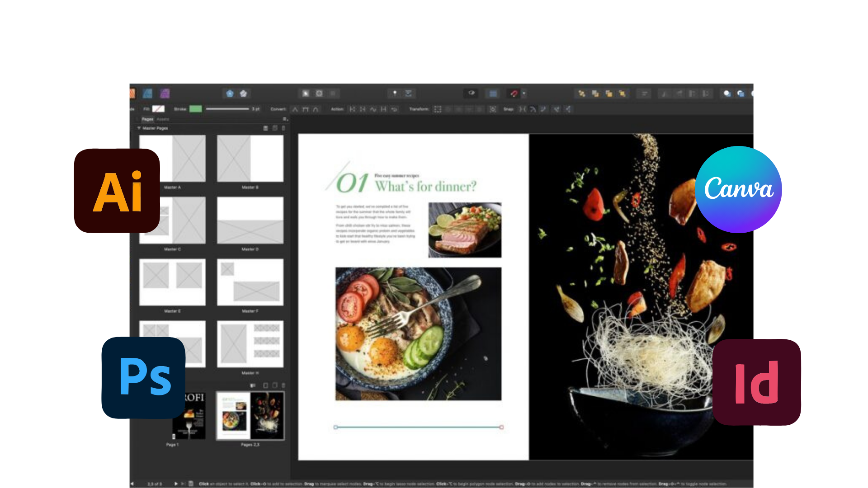
Task: Select the Pages 2,3 spread thumbnail
Action: [x=250, y=416]
